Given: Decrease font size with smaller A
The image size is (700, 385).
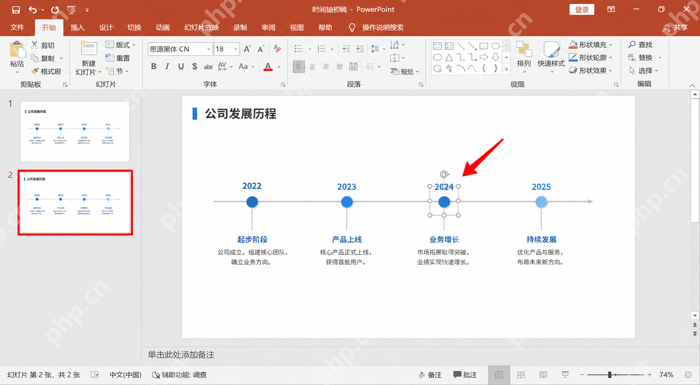Looking at the screenshot, I should pyautogui.click(x=261, y=49).
